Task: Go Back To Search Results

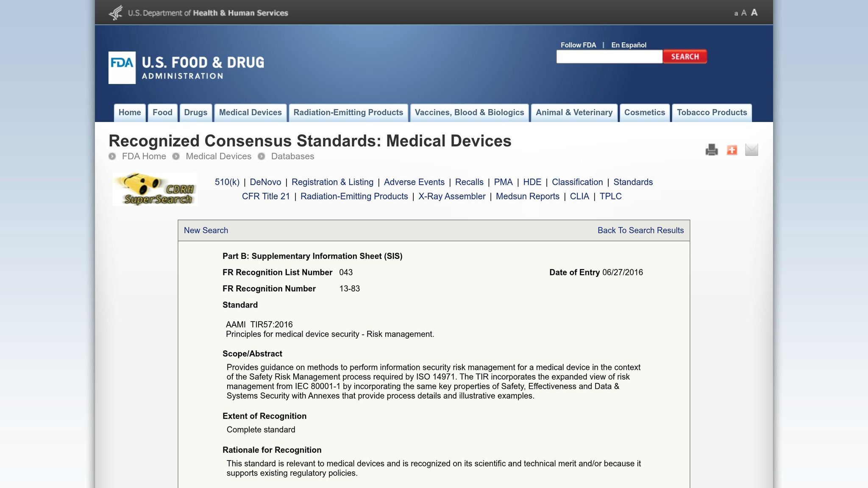Action: pyautogui.click(x=641, y=230)
